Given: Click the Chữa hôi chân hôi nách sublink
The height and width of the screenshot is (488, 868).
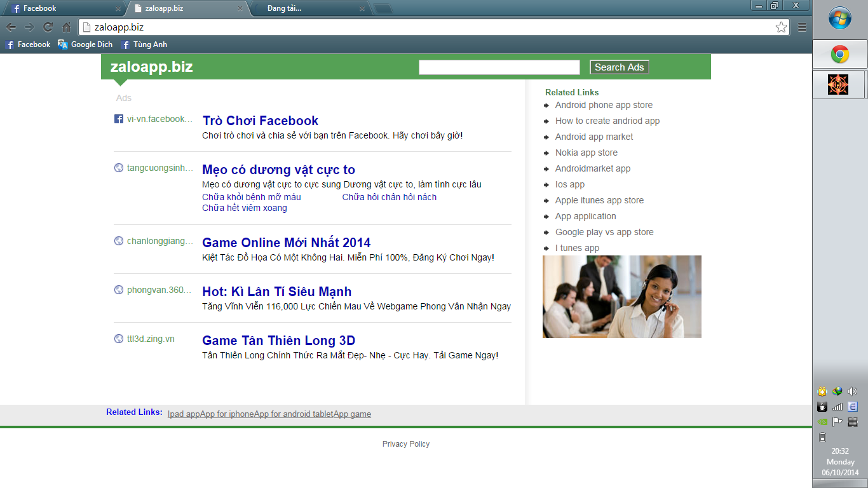Looking at the screenshot, I should coord(390,197).
